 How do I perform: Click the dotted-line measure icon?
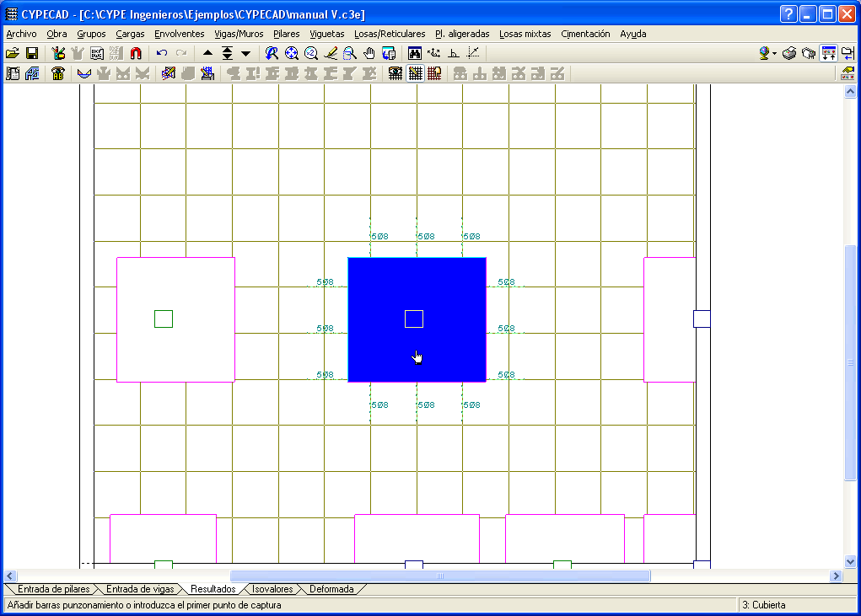[473, 53]
